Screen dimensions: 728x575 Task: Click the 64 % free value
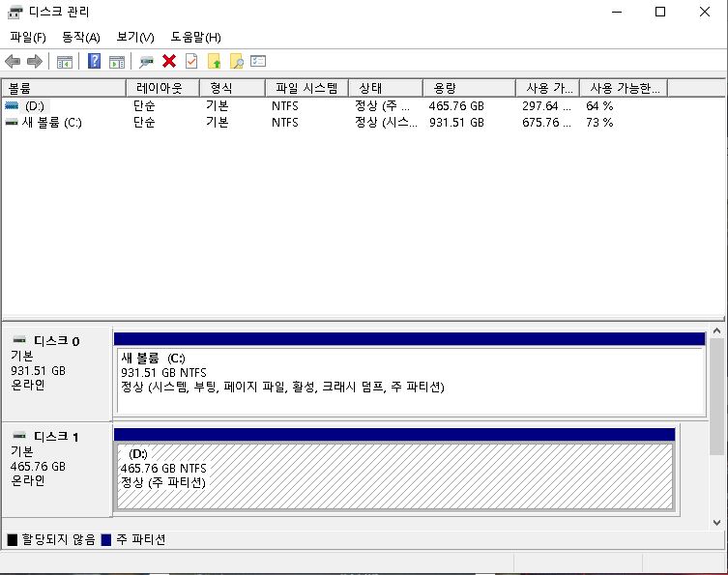click(x=599, y=105)
